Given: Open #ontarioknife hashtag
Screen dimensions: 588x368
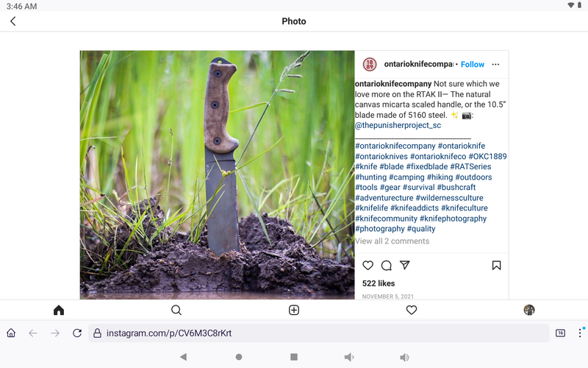Looking at the screenshot, I should [x=462, y=146].
